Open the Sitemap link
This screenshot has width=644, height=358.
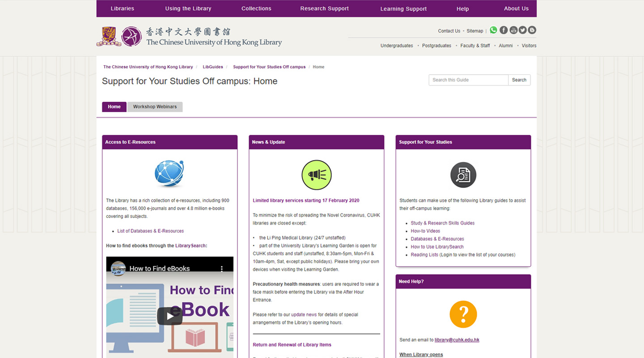[475, 31]
